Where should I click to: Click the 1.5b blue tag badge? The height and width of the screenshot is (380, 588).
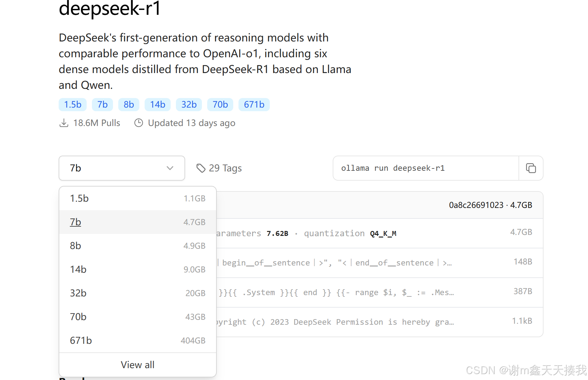[72, 105]
